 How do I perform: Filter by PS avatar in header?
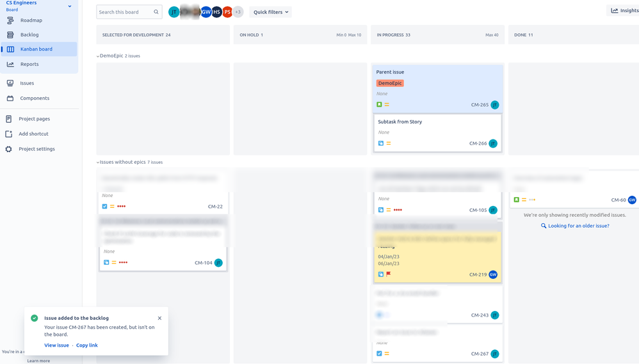click(x=227, y=12)
